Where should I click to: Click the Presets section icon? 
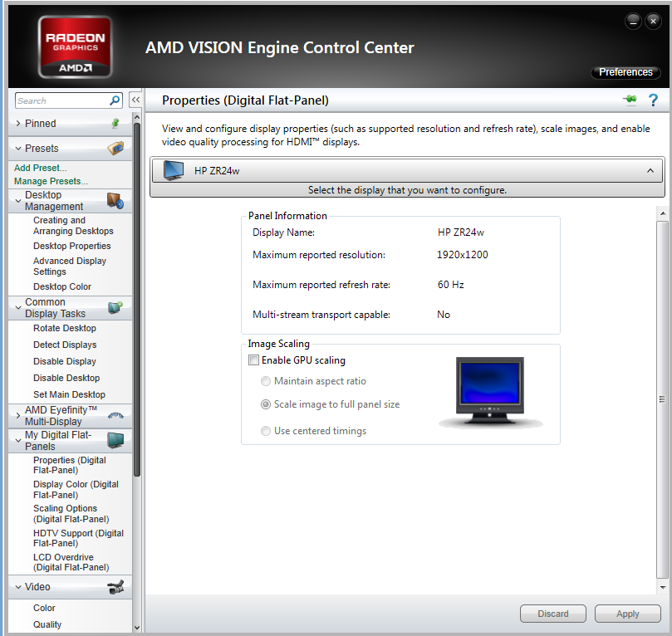(115, 148)
